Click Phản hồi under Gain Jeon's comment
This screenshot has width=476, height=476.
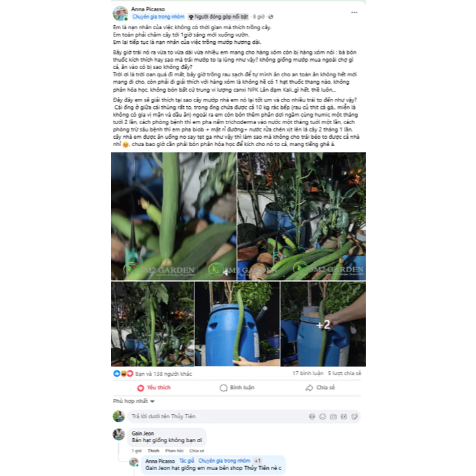174,451
